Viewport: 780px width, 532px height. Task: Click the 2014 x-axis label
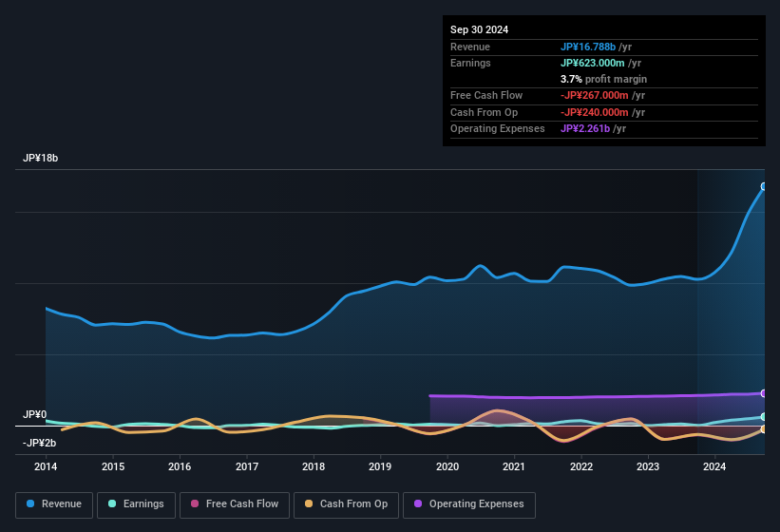tap(46, 466)
